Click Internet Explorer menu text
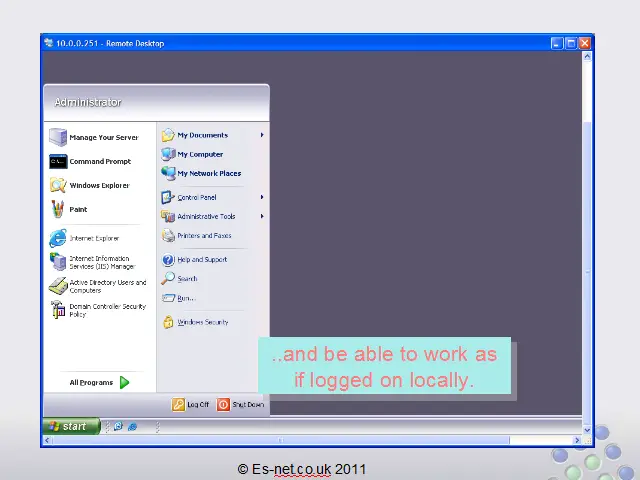 (x=94, y=238)
